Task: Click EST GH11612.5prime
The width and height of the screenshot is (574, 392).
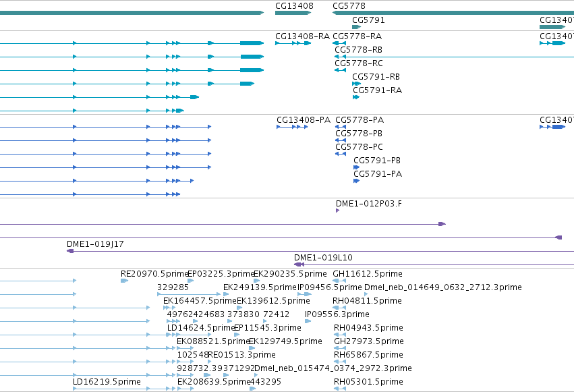Action: click(339, 281)
